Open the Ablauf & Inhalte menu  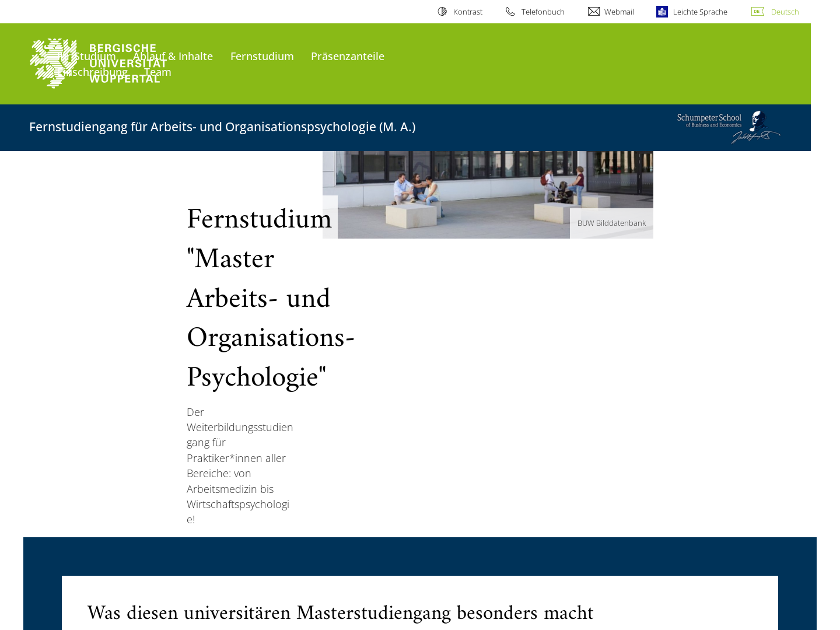(x=173, y=57)
